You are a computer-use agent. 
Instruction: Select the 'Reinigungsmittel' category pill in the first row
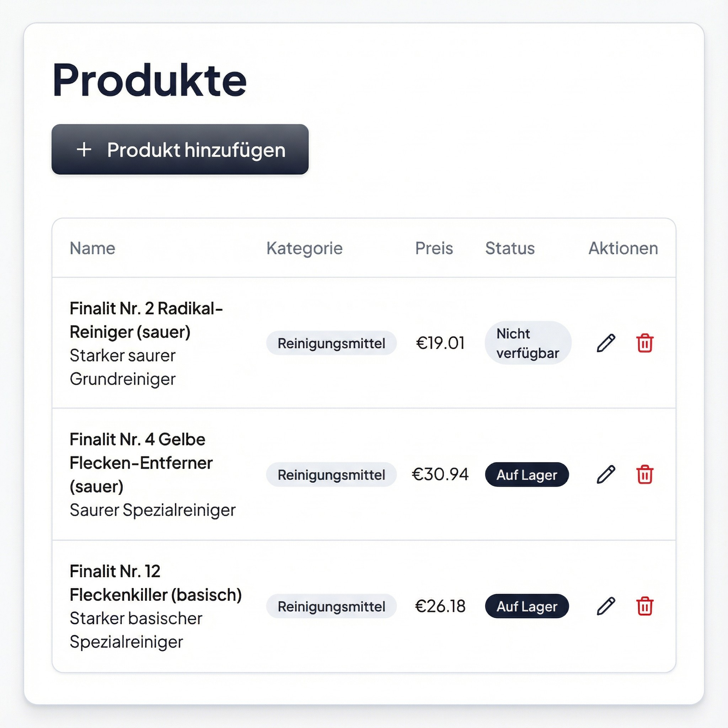[x=331, y=343]
